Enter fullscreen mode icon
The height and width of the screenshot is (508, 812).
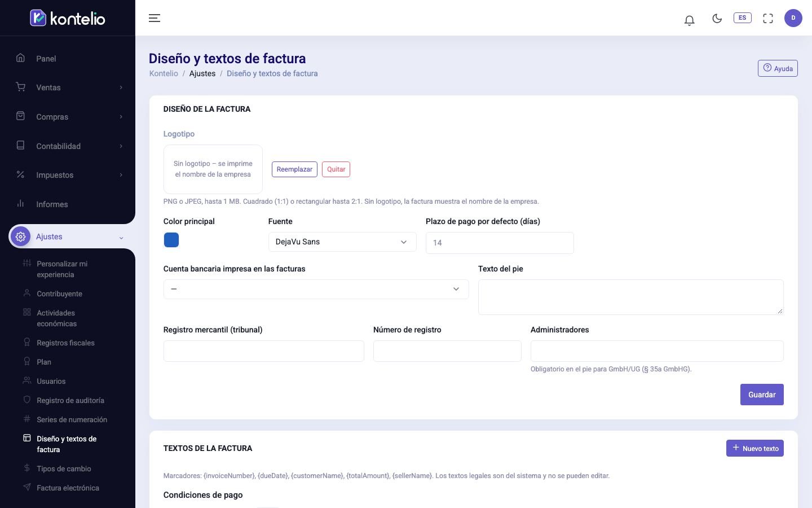coord(768,19)
